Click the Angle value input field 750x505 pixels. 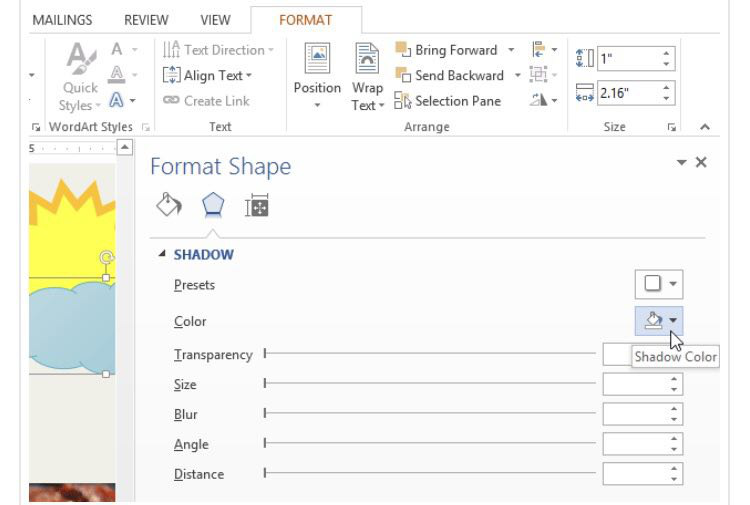[x=636, y=444]
